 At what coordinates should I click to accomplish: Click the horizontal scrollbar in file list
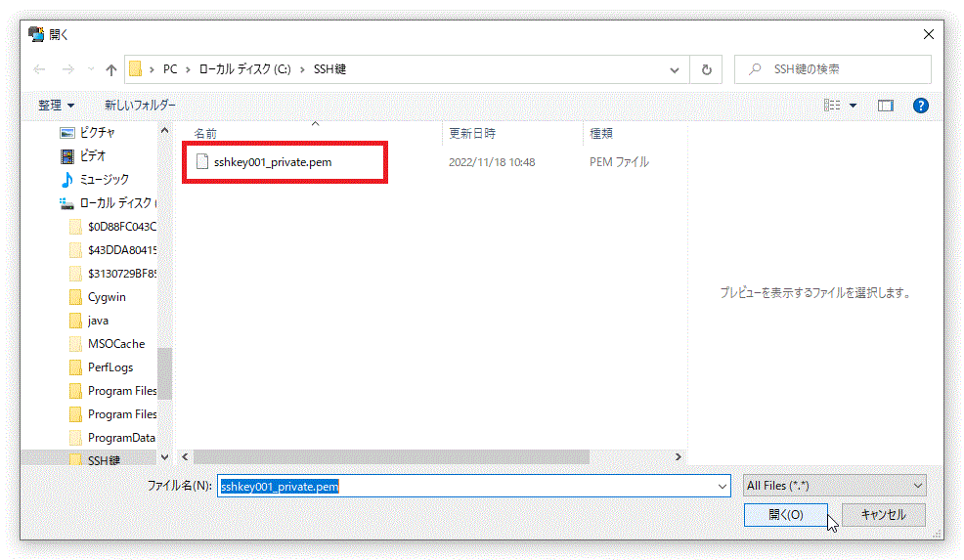(x=391, y=456)
